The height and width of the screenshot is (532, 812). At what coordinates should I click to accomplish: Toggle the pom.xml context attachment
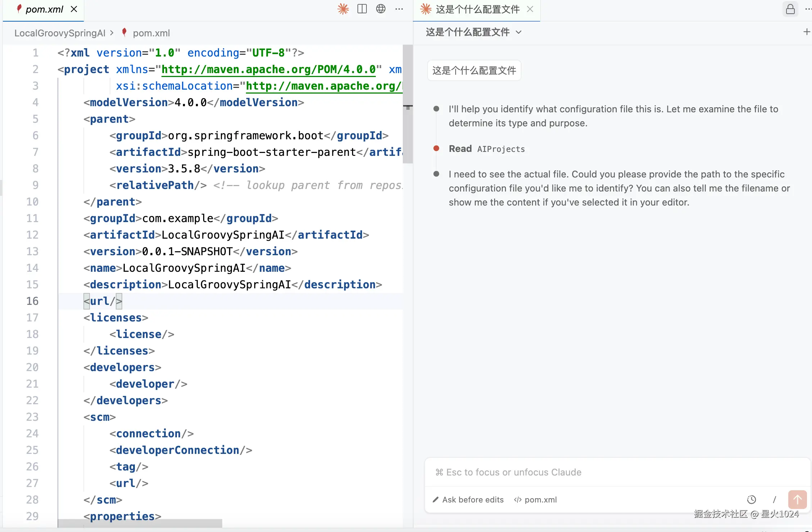535,500
